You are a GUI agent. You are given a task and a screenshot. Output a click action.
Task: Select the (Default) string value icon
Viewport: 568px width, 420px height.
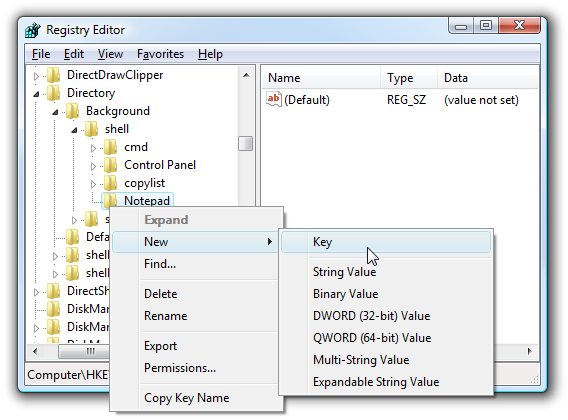(274, 100)
